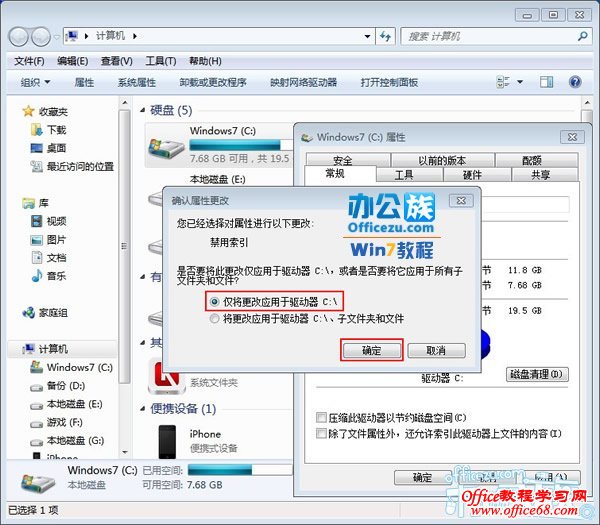This screenshot has height=525, width=600.
Task: Collapse the 硬盘 (5) group
Action: pyautogui.click(x=143, y=111)
